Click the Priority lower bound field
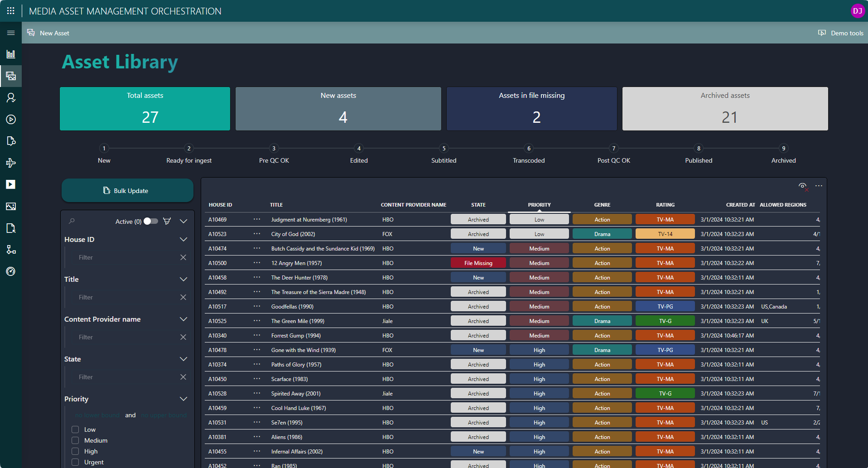This screenshot has height=468, width=868. [97, 415]
